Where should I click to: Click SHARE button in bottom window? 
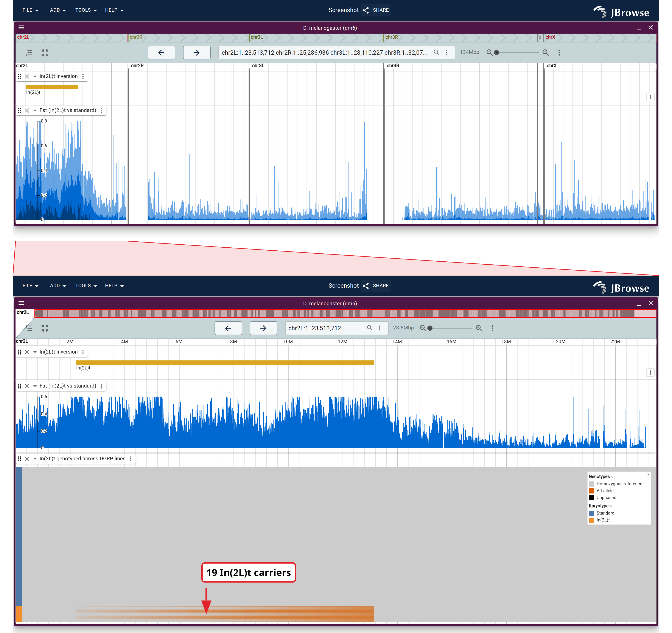(x=376, y=285)
